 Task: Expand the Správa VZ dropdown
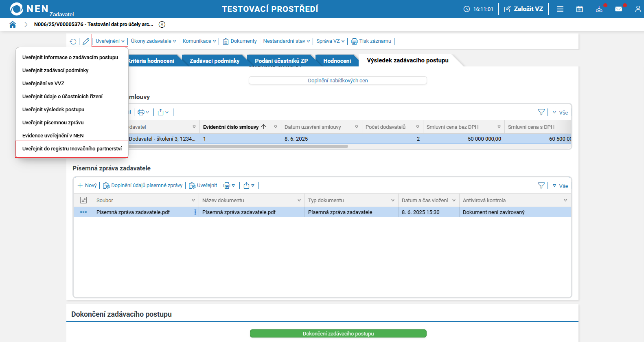(331, 41)
